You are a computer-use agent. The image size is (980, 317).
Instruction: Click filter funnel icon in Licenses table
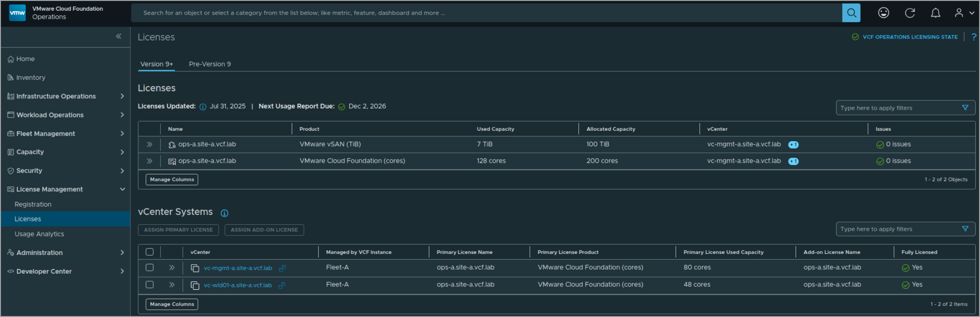[x=965, y=108]
